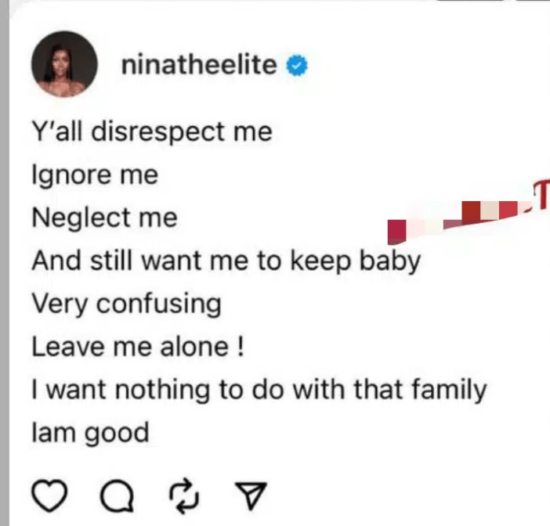Open ninatheelite's profile picture

[64, 64]
